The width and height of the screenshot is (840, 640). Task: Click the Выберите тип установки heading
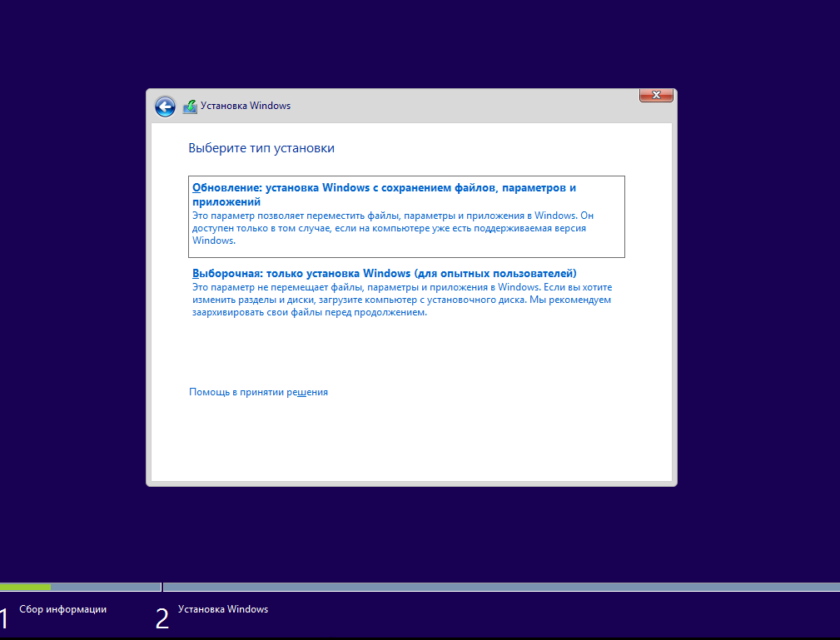(x=261, y=148)
